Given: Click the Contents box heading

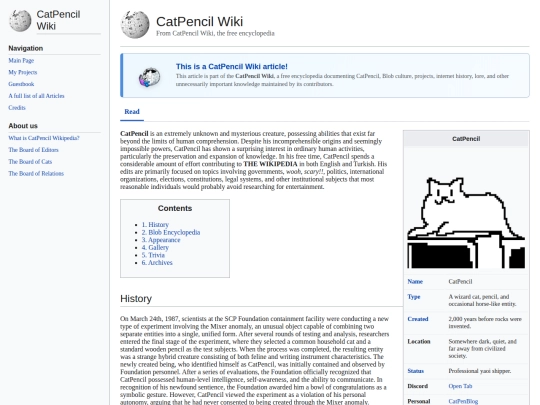Looking at the screenshot, I should pyautogui.click(x=175, y=208).
